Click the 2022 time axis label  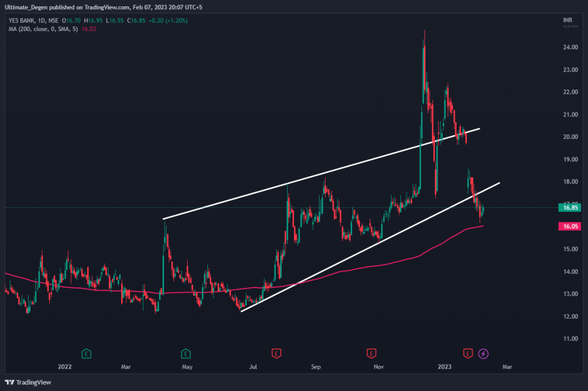(64, 367)
